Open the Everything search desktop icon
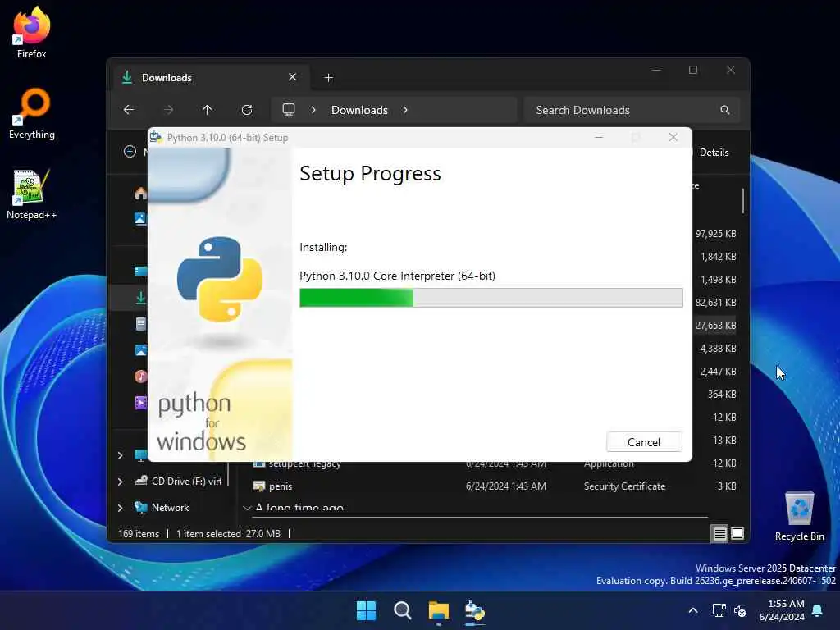Image resolution: width=840 pixels, height=630 pixels. click(32, 113)
